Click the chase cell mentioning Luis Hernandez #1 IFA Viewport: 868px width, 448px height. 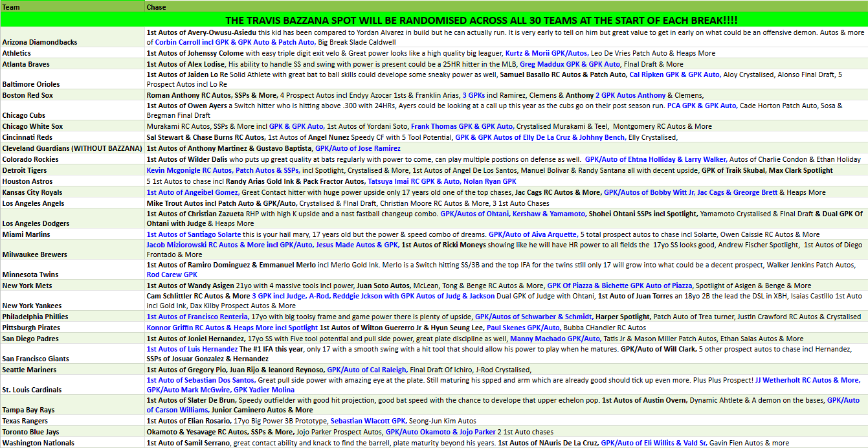pyautogui.click(x=506, y=354)
